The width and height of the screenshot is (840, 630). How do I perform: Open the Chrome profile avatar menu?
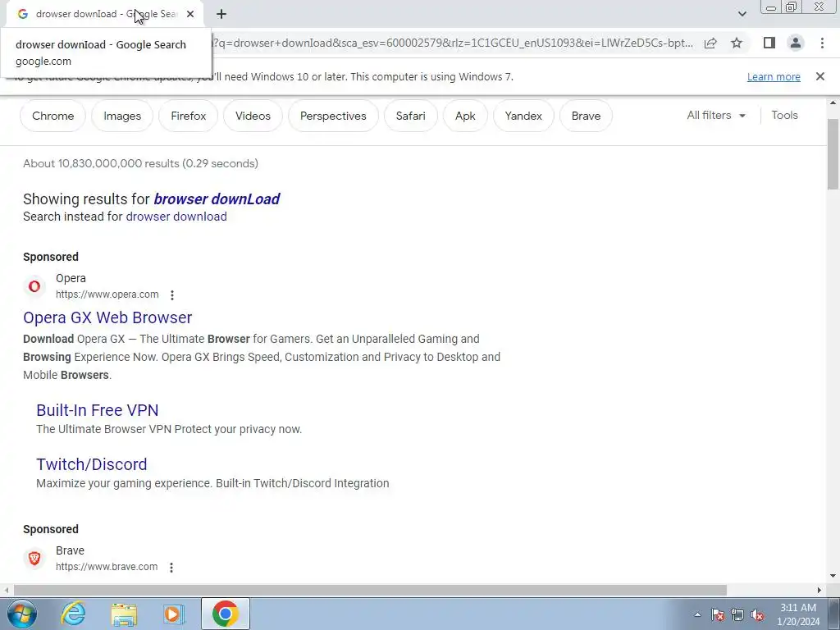coord(796,43)
